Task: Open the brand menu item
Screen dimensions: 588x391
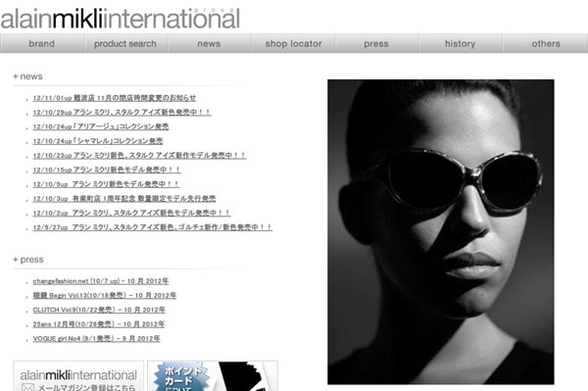Action: tap(41, 43)
